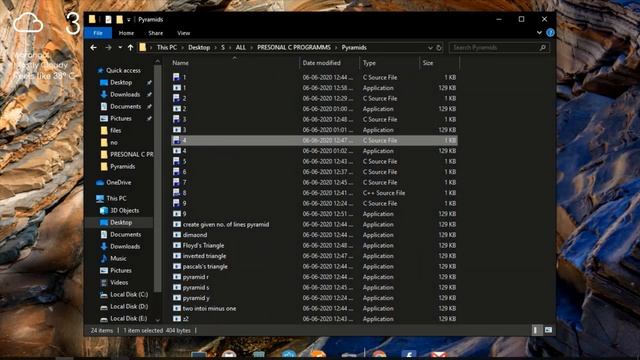Image resolution: width=640 pixels, height=360 pixels.
Task: Open the File ribbon tab
Action: click(x=98, y=33)
